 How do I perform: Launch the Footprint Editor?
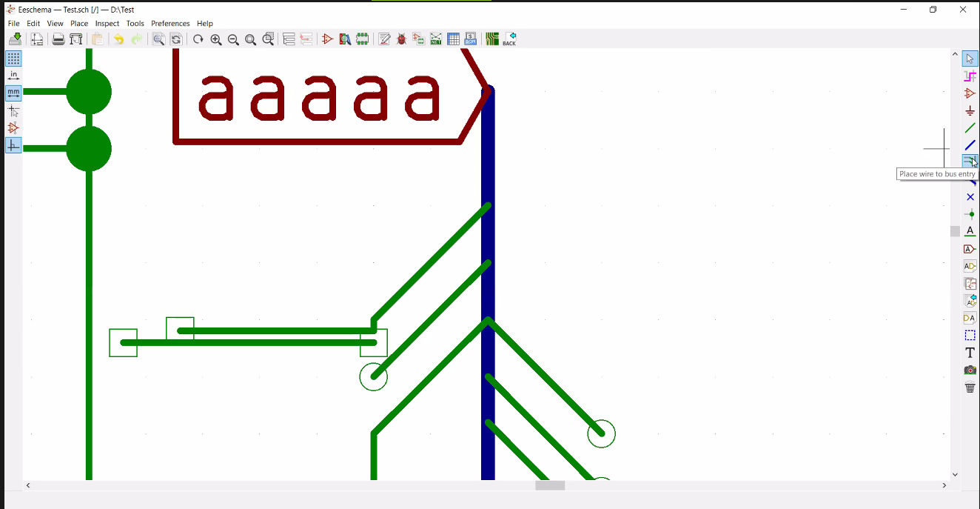[x=363, y=39]
